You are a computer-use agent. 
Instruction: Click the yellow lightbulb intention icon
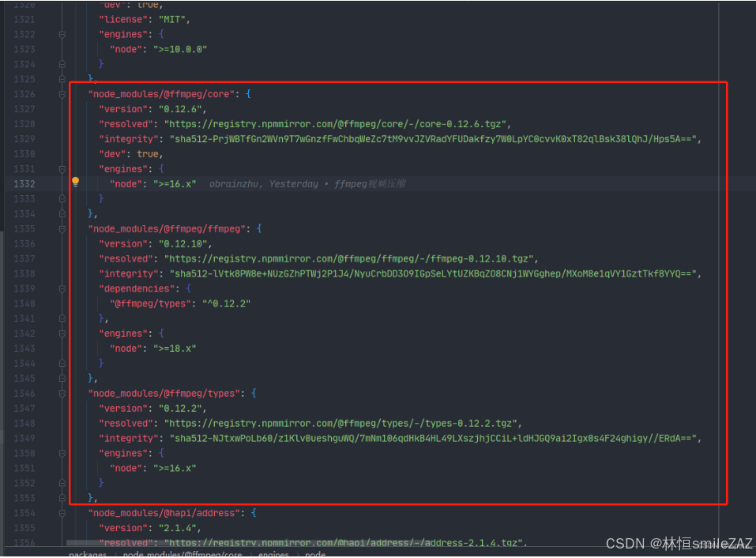tap(75, 182)
